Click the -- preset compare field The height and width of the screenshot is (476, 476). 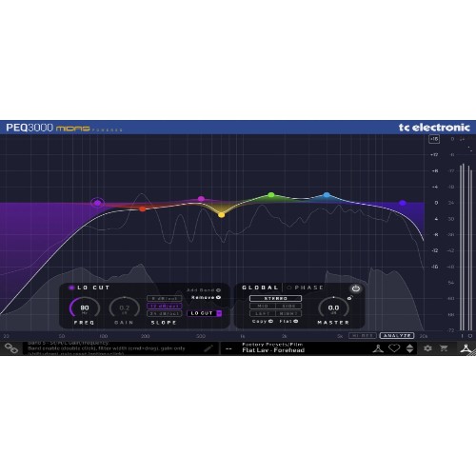[x=228, y=348]
